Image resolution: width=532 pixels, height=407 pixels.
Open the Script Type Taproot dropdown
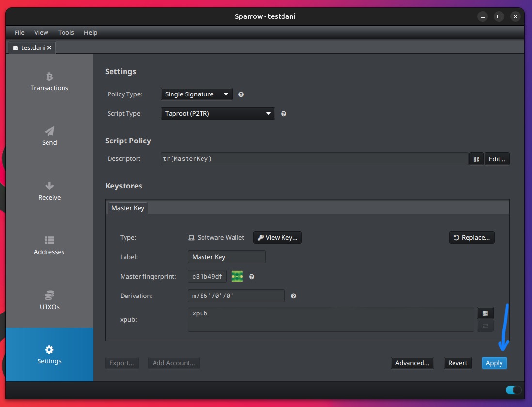218,114
